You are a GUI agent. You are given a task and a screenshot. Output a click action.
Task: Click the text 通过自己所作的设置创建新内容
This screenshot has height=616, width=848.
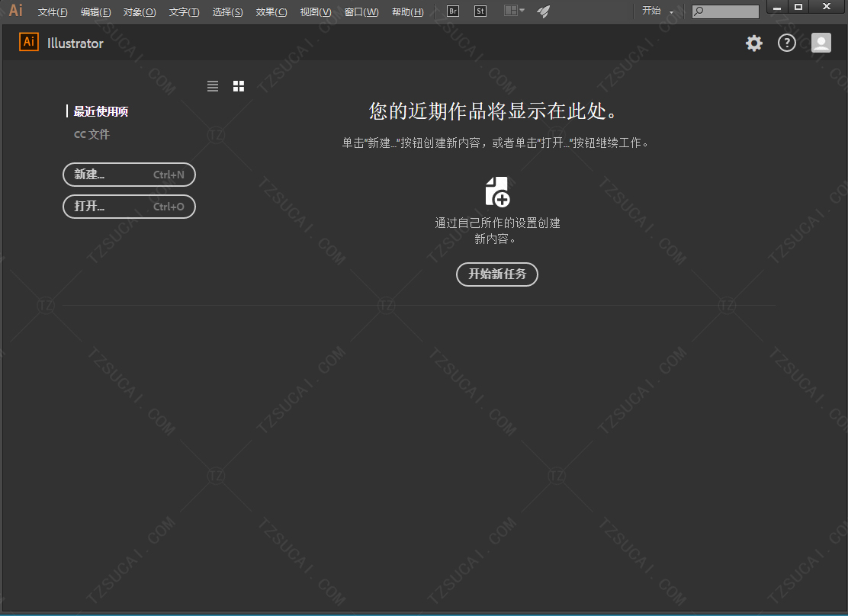pyautogui.click(x=497, y=231)
